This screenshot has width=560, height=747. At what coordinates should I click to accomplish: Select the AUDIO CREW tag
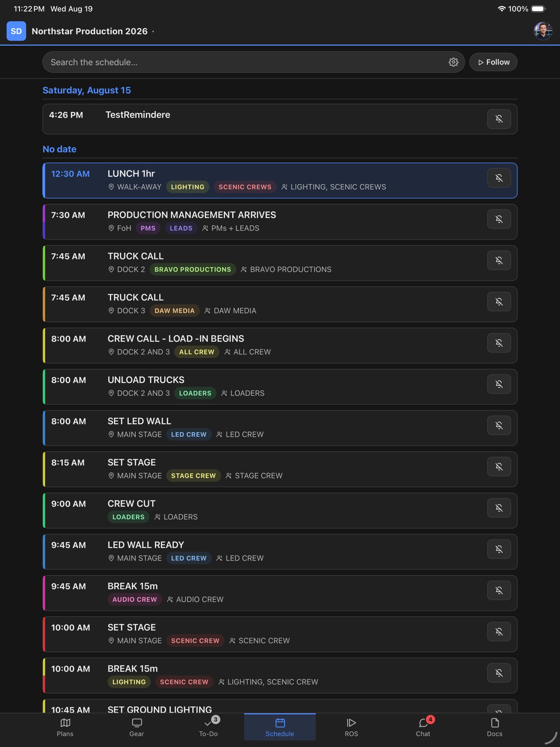click(x=135, y=599)
